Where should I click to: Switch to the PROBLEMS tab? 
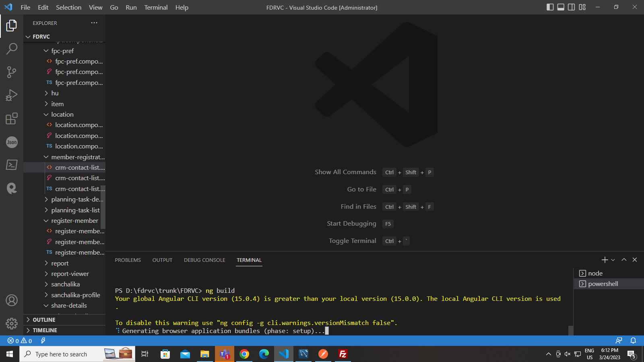pos(128,260)
